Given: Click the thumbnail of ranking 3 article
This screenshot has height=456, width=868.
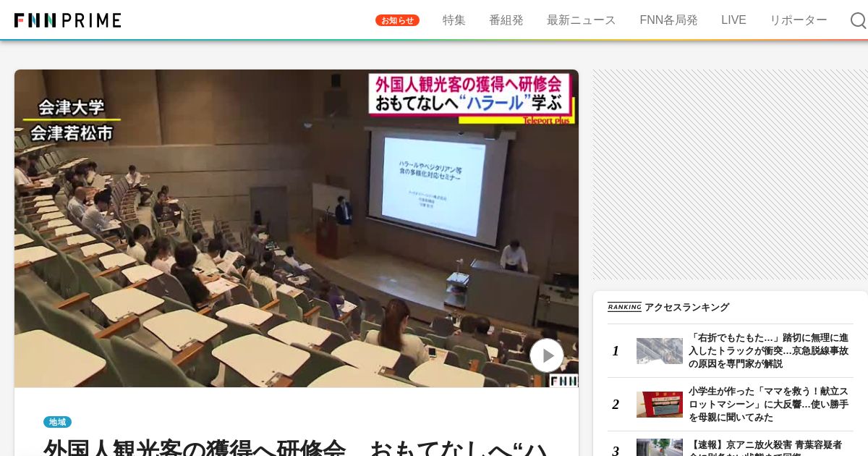Looking at the screenshot, I should [660, 447].
